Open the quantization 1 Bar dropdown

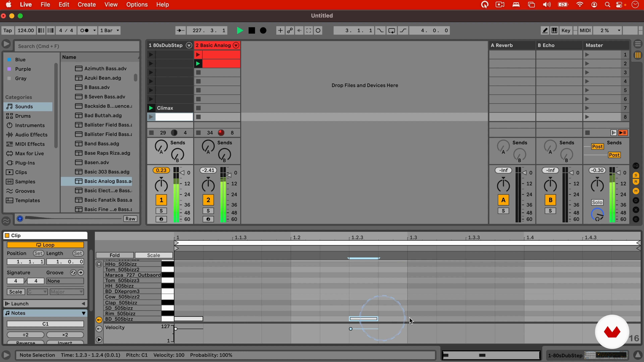click(x=110, y=31)
